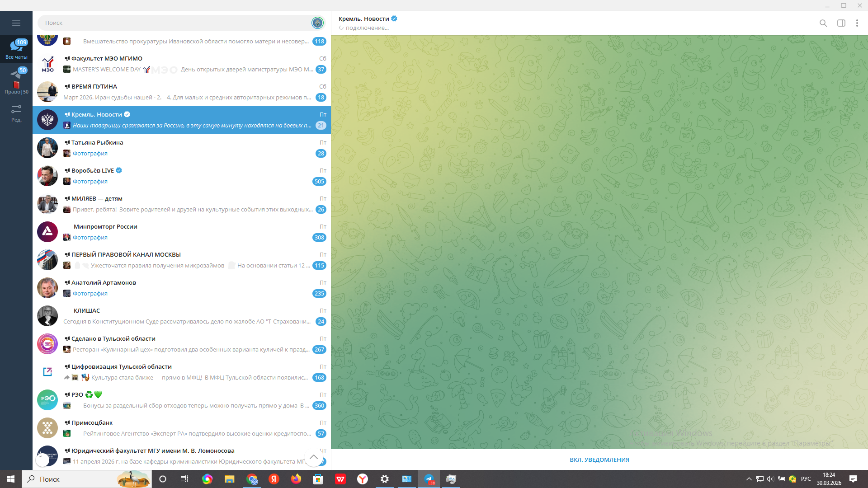
Task: Expand the hidden system tray icons
Action: [x=749, y=479]
